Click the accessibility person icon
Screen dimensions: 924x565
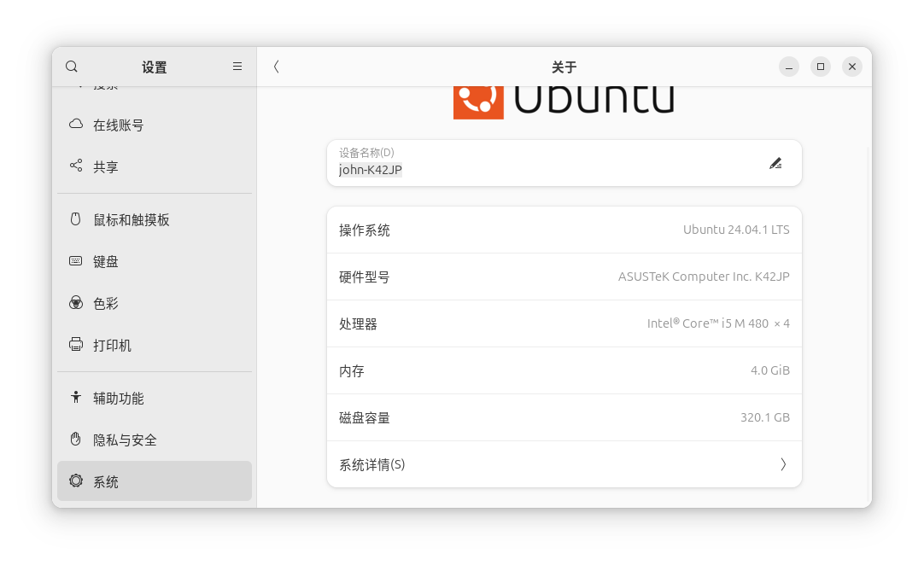coord(75,397)
